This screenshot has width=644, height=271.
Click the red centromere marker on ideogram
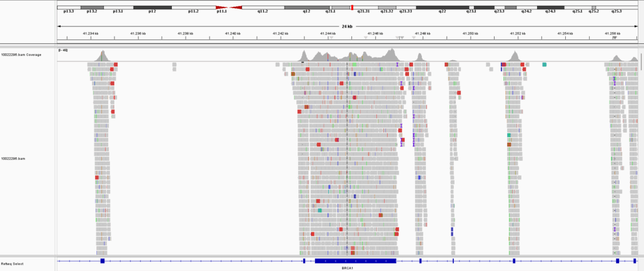click(x=229, y=8)
